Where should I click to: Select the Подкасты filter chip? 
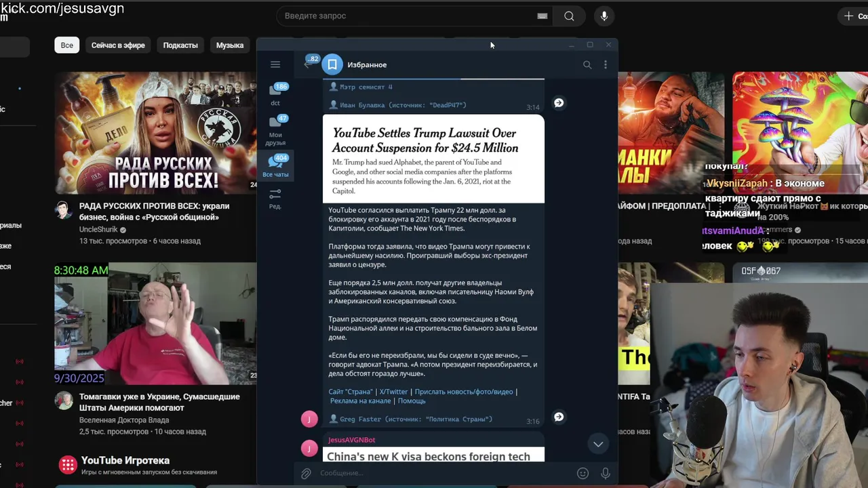click(180, 45)
